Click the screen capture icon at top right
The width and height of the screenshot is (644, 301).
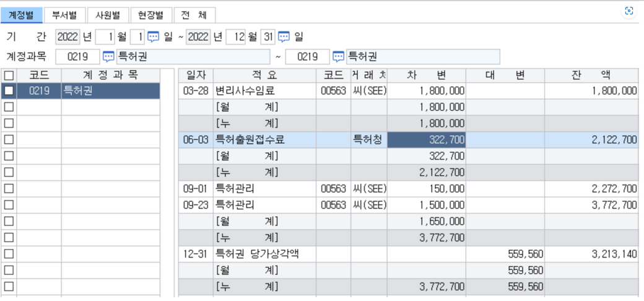(629, 11)
